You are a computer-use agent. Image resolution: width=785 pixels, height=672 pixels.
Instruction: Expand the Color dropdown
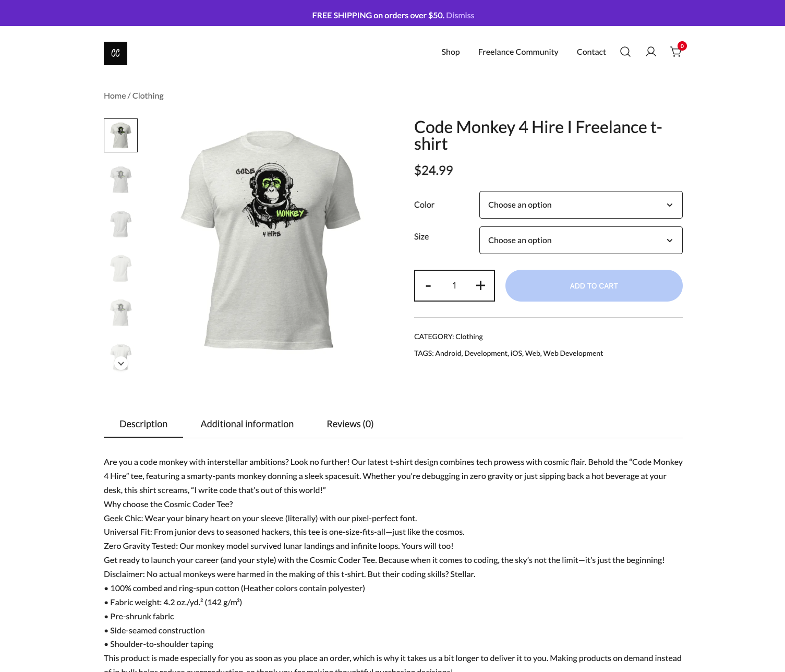pyautogui.click(x=581, y=205)
